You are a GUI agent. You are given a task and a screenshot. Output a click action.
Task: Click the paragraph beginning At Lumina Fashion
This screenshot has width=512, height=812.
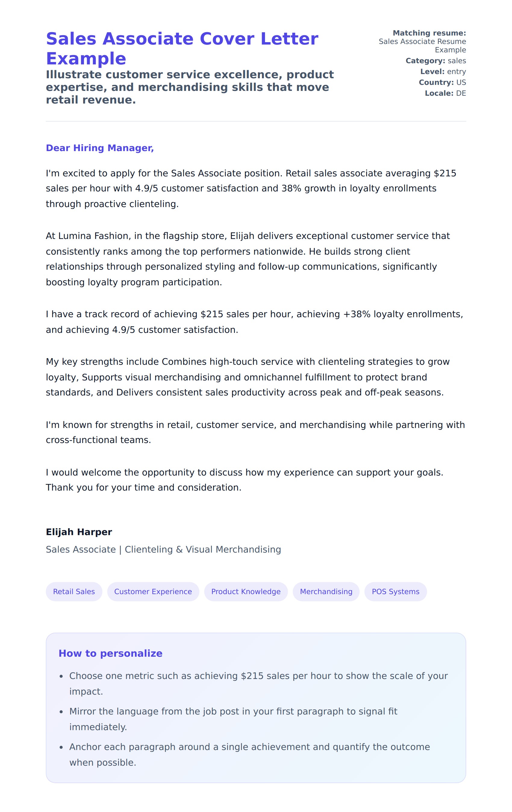tap(248, 259)
